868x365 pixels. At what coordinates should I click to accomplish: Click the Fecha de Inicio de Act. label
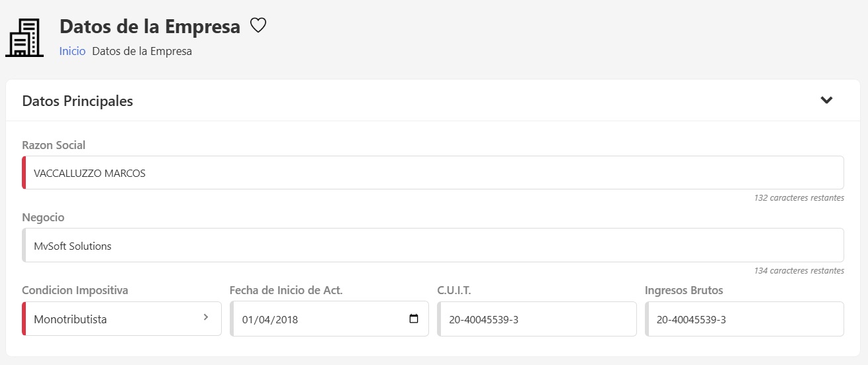pos(286,290)
